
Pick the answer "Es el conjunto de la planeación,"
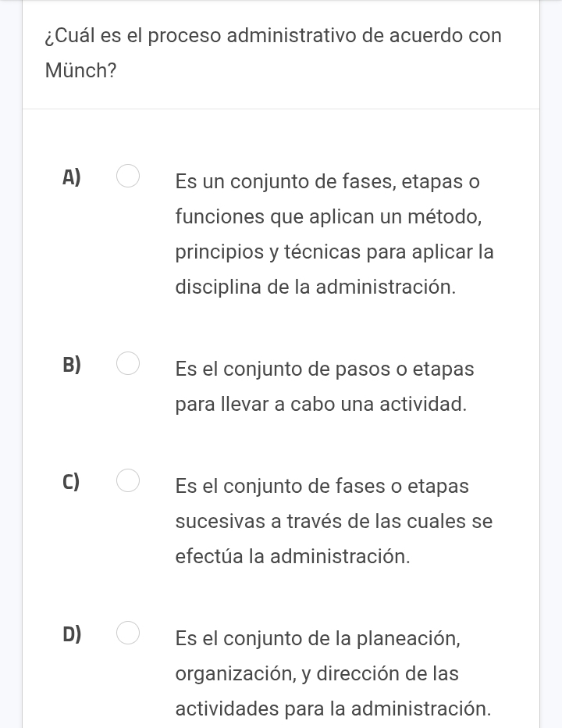click(318, 638)
